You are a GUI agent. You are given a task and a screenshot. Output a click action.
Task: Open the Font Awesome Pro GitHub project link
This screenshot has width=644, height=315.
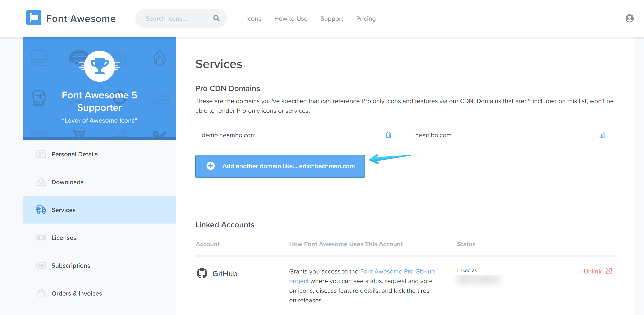397,271
